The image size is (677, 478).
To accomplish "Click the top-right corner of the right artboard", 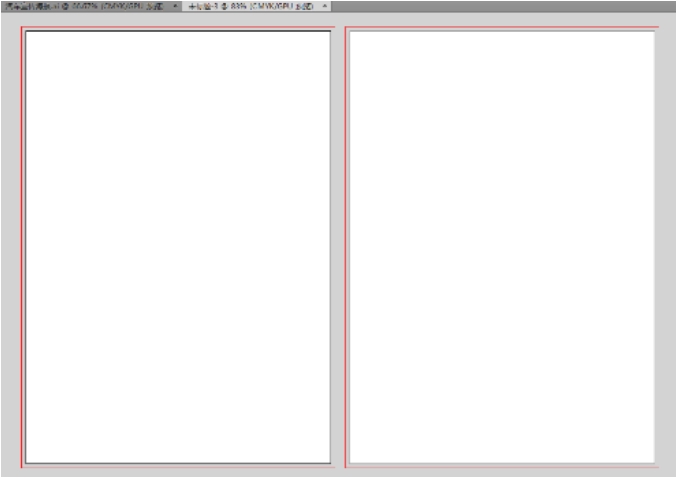I will 654,31.
